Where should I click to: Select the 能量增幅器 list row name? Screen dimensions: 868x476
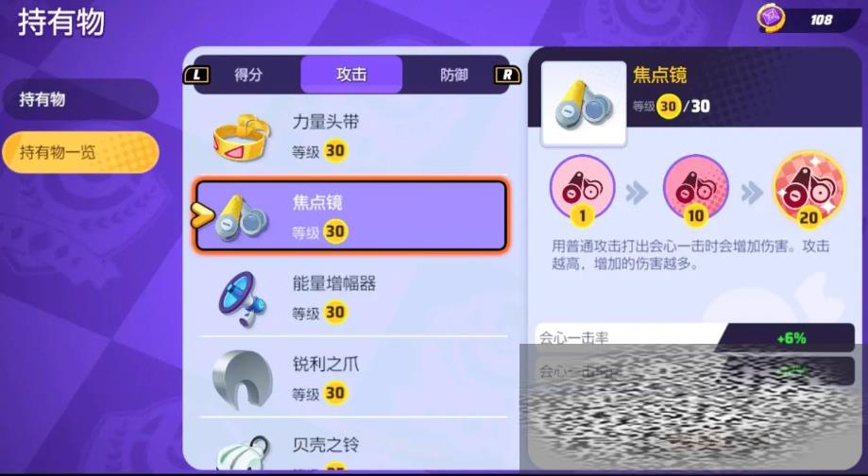coord(334,283)
